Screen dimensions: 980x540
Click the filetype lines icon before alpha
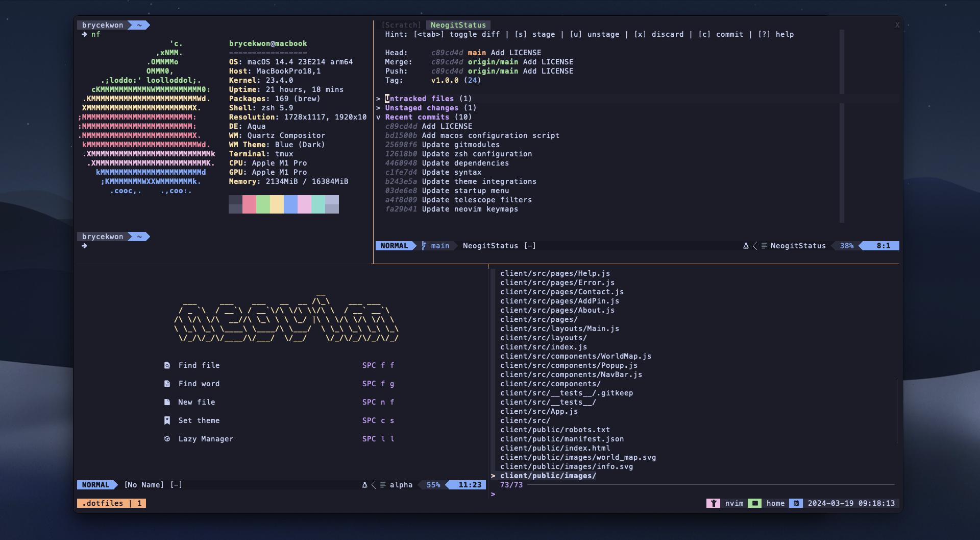[383, 485]
